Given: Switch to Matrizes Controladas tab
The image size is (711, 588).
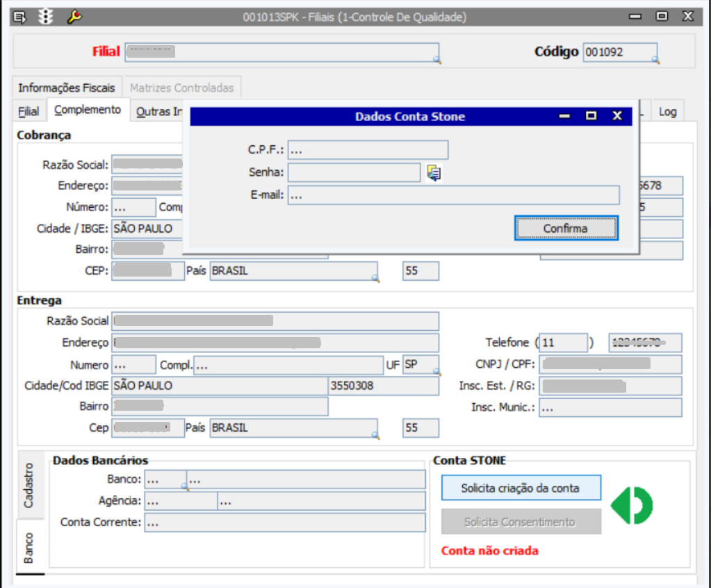Looking at the screenshot, I should 182,88.
